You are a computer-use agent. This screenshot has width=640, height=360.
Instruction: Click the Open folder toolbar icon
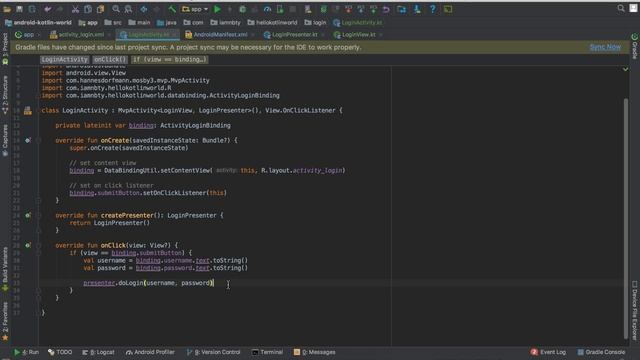[7, 9]
